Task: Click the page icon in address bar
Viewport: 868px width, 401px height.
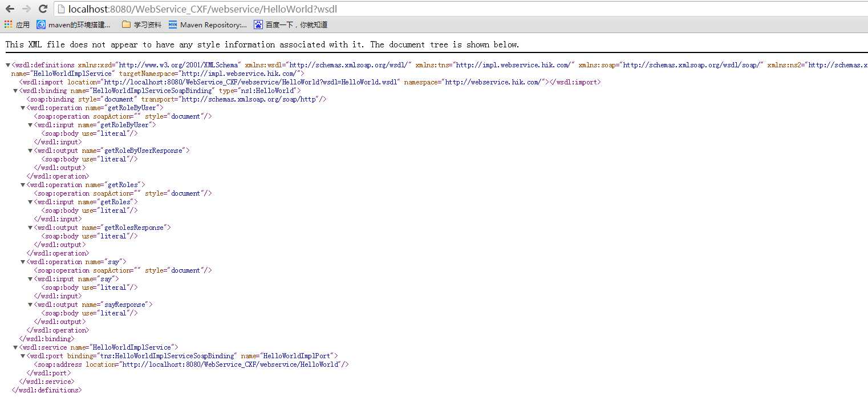Action: click(x=62, y=9)
